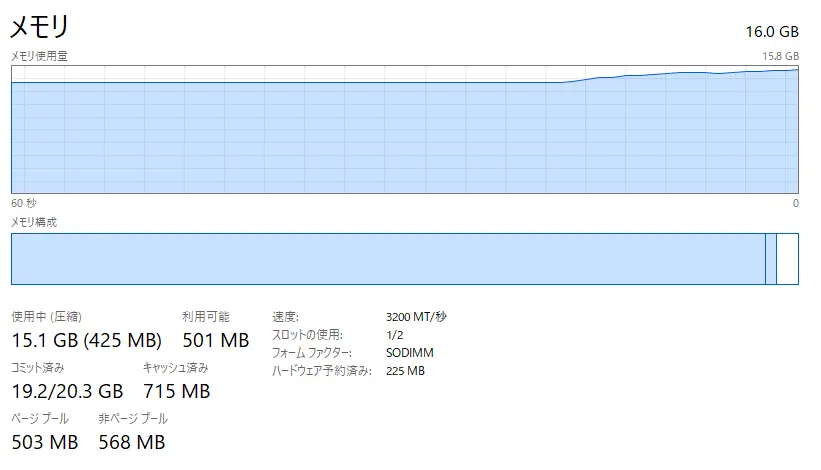Click the キャッシュ済み 715 MB value

(x=176, y=391)
